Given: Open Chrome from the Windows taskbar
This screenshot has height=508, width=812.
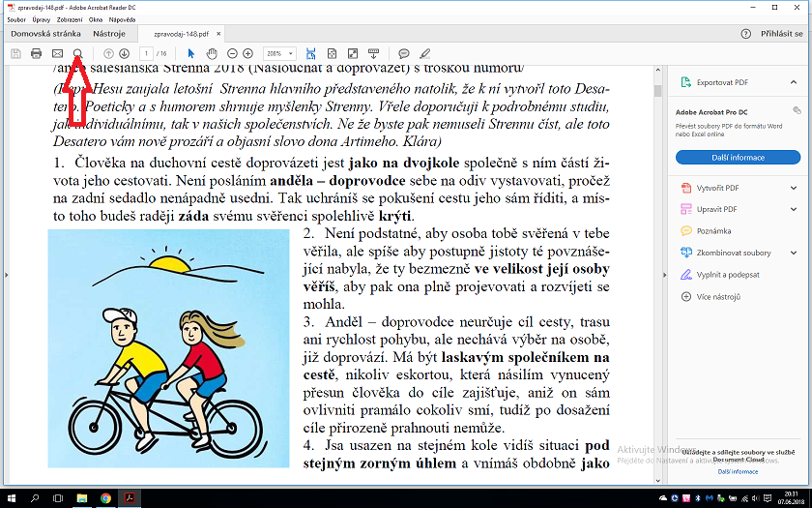Looking at the screenshot, I should pos(105,497).
